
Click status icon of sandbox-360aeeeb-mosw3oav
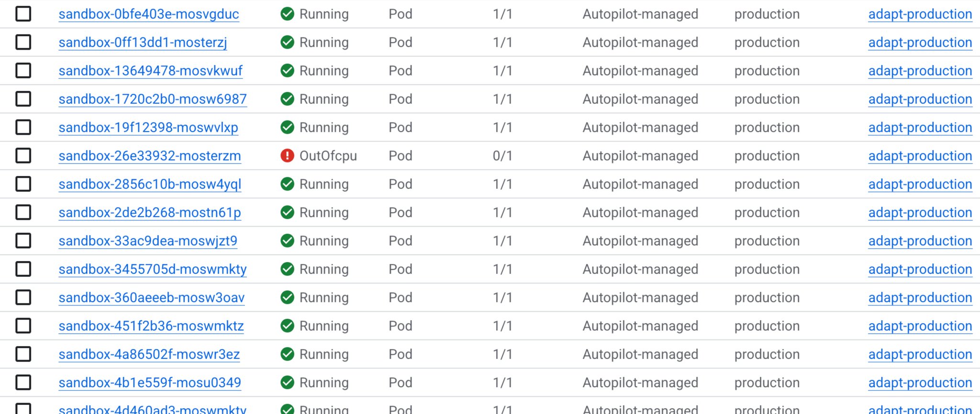click(x=287, y=297)
